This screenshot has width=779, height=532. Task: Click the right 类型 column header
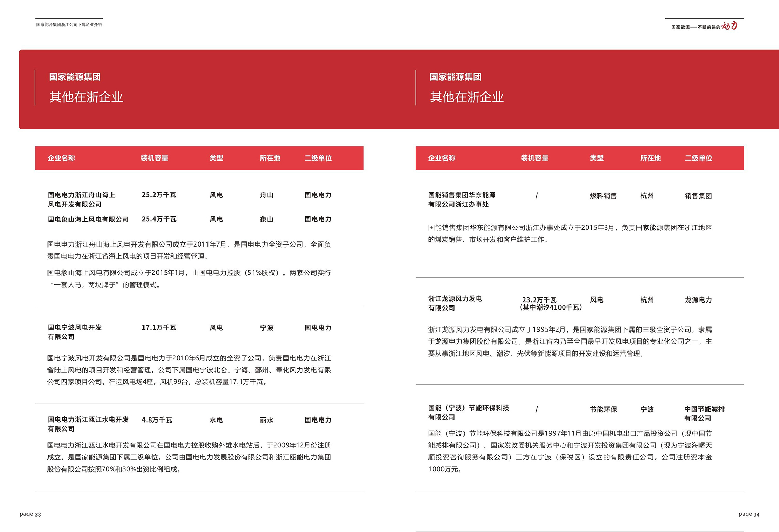coord(597,158)
